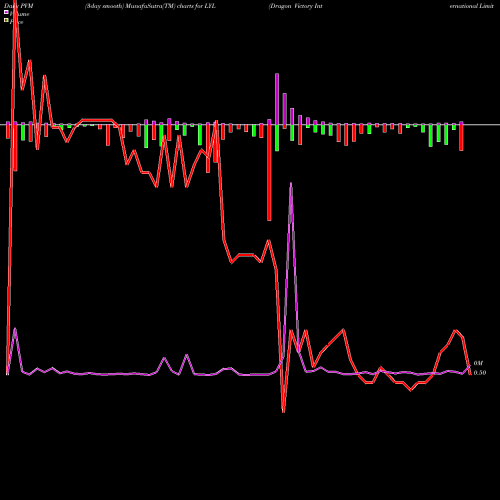The image size is (500, 500).
Task: Click the purple Volume legend swatch
Action: (6, 12)
